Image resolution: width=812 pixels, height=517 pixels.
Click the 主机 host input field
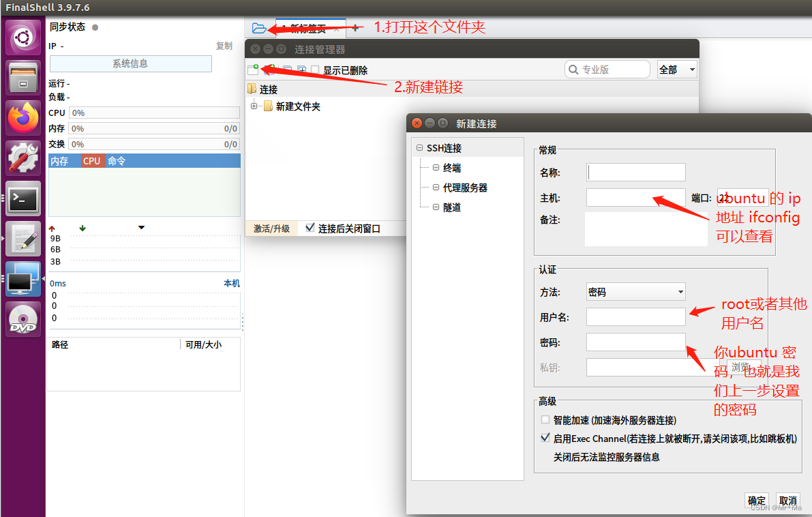(x=636, y=197)
